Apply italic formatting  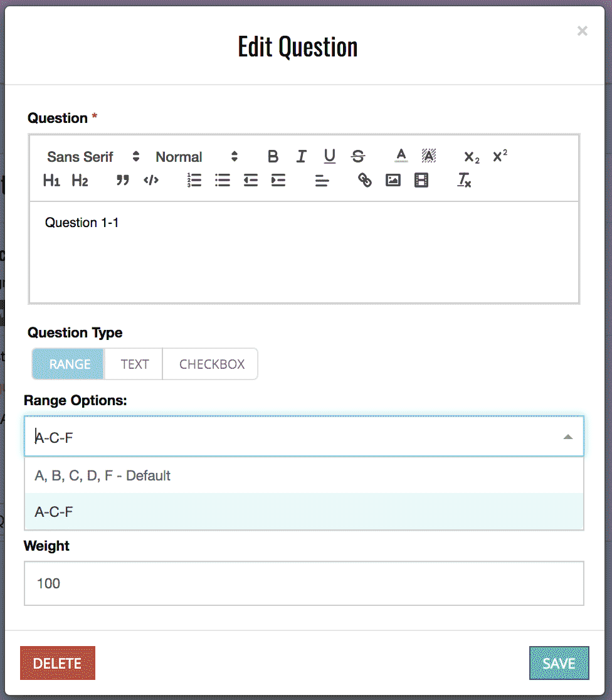(x=302, y=156)
